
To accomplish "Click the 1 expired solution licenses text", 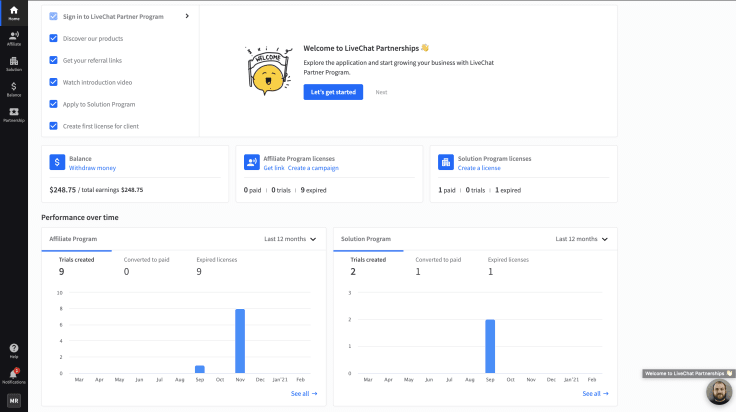I will (x=508, y=190).
